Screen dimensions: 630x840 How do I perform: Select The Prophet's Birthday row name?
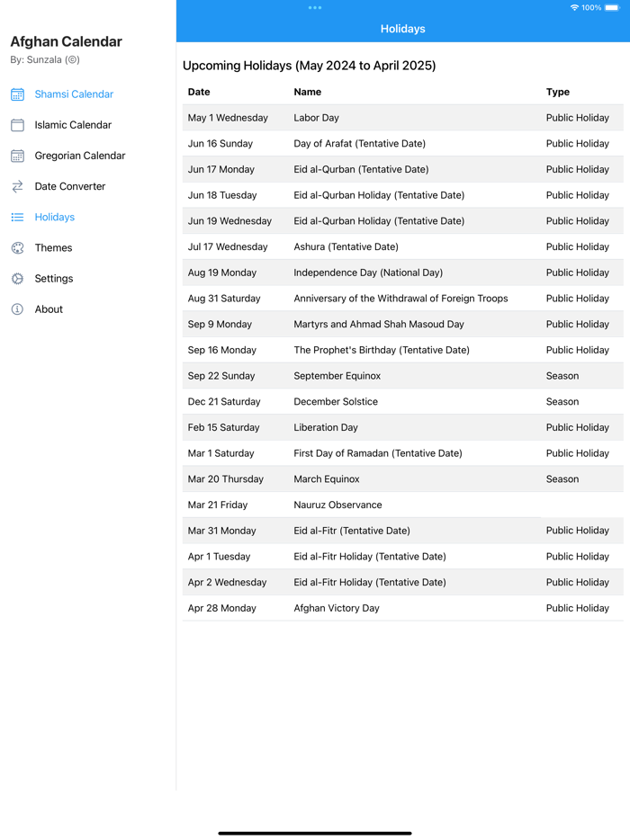tap(382, 350)
